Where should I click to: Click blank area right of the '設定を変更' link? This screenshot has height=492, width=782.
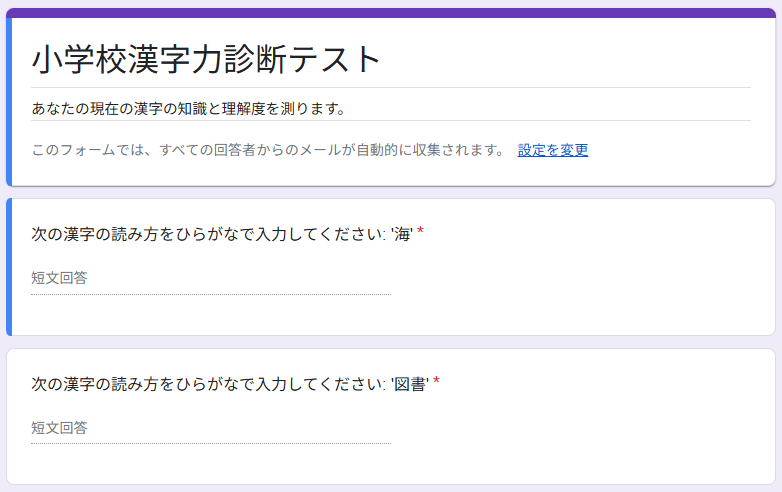680,150
